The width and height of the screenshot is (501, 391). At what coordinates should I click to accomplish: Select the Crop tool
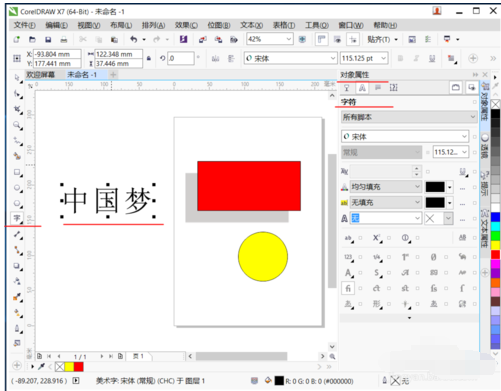[17, 109]
